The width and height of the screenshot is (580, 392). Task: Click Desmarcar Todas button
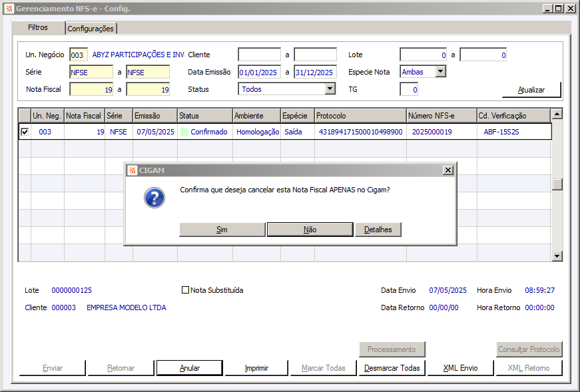coord(392,368)
